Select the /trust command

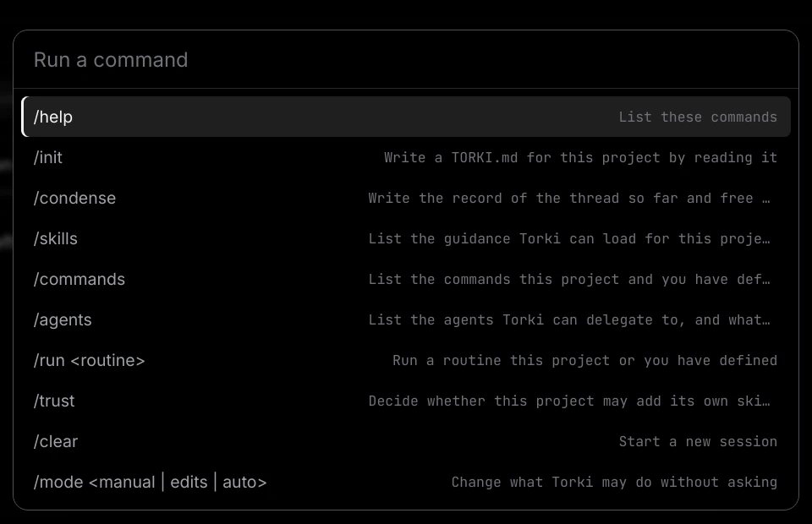coord(406,401)
